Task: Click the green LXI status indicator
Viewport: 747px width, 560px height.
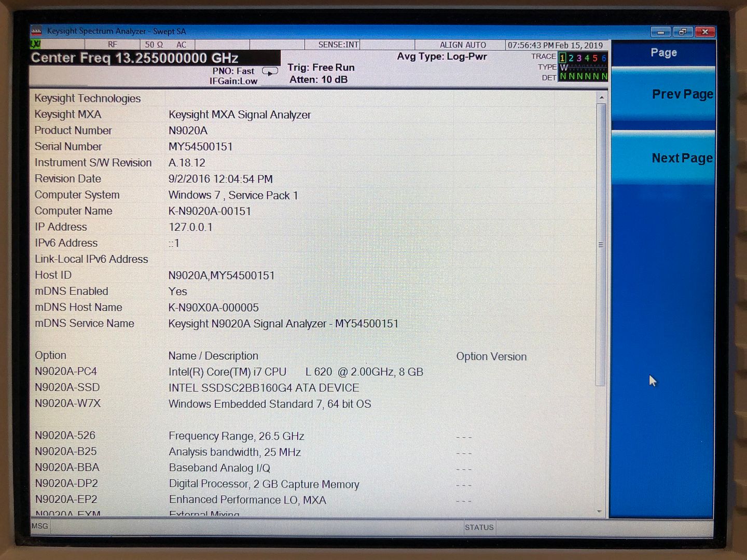Action: click(36, 45)
